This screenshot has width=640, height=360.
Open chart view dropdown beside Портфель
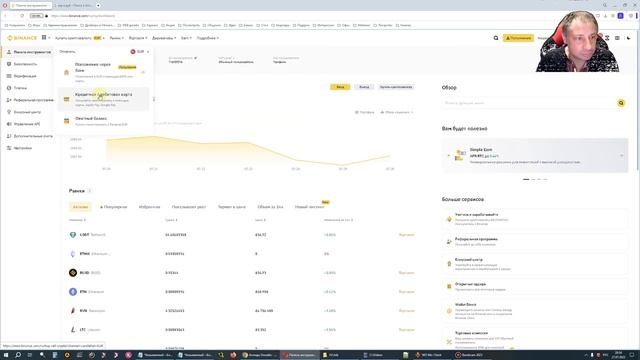(x=397, y=112)
